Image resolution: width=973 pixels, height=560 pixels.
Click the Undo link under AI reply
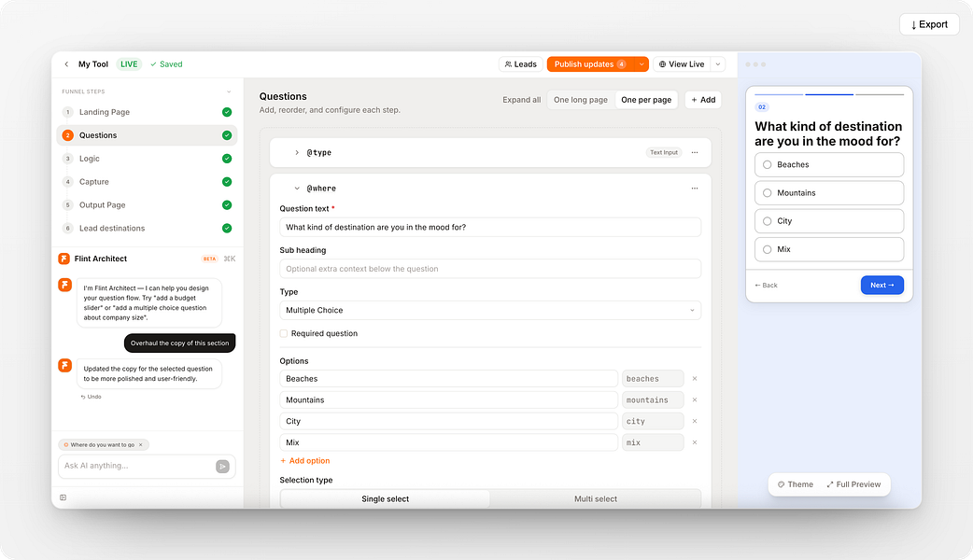(92, 397)
